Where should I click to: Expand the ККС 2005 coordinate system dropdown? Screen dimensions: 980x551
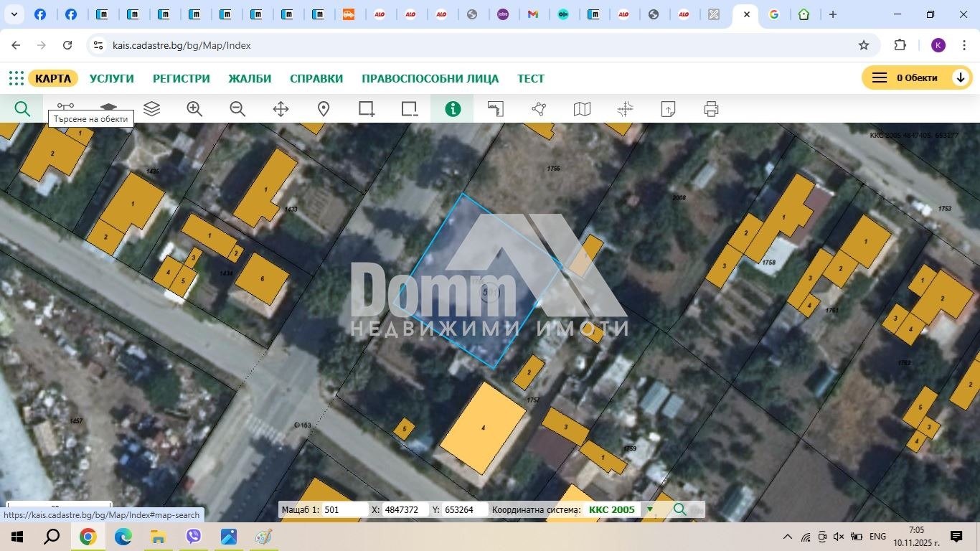point(650,509)
